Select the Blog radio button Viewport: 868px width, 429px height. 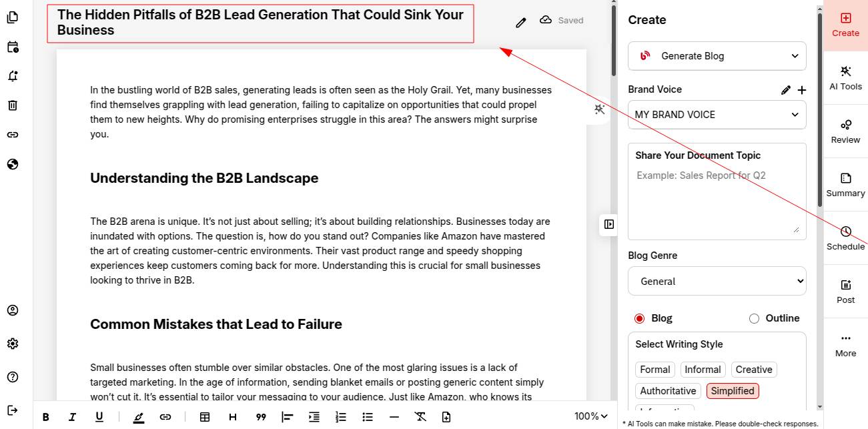click(640, 319)
